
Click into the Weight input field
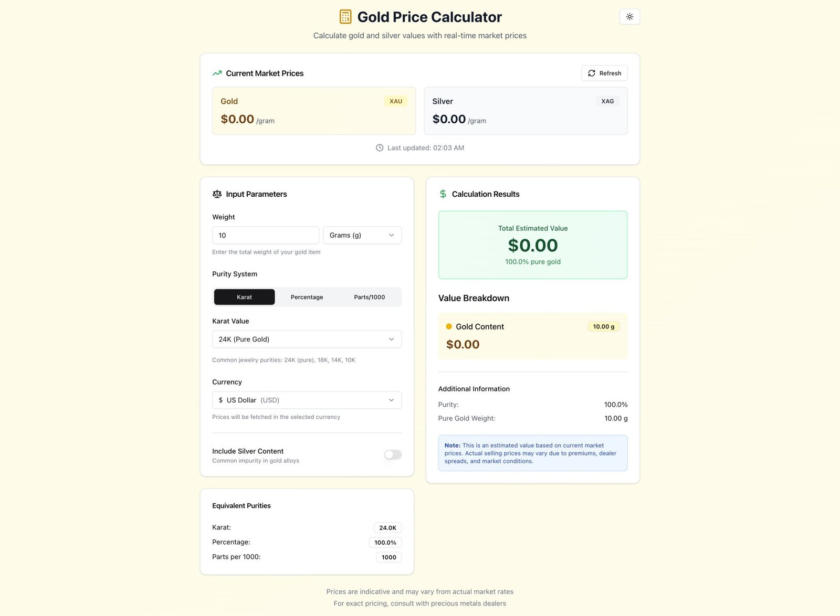(x=266, y=235)
